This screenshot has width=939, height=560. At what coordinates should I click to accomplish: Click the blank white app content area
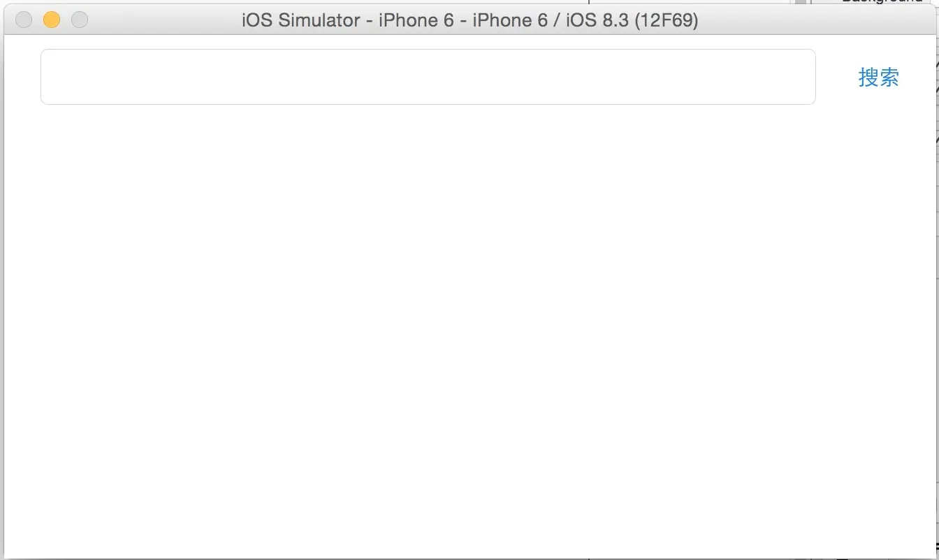click(x=469, y=328)
